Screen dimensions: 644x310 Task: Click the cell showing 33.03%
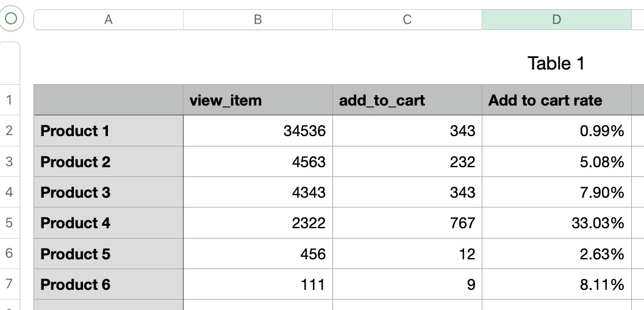click(x=557, y=223)
